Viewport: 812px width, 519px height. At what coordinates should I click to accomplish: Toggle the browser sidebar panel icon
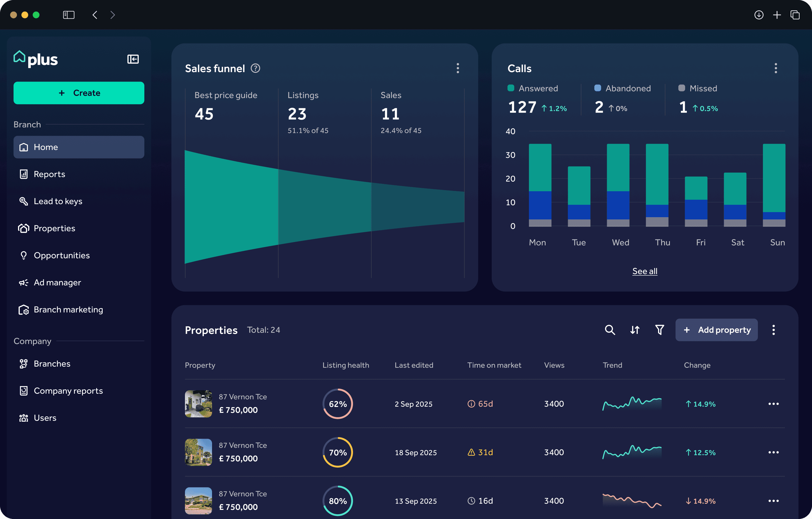click(x=69, y=15)
